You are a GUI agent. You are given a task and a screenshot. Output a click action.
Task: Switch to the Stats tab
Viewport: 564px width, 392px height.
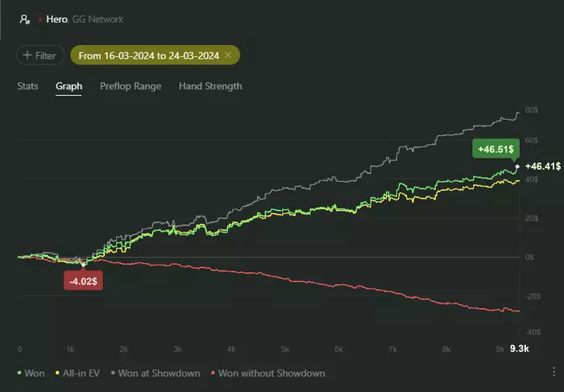pyautogui.click(x=27, y=86)
